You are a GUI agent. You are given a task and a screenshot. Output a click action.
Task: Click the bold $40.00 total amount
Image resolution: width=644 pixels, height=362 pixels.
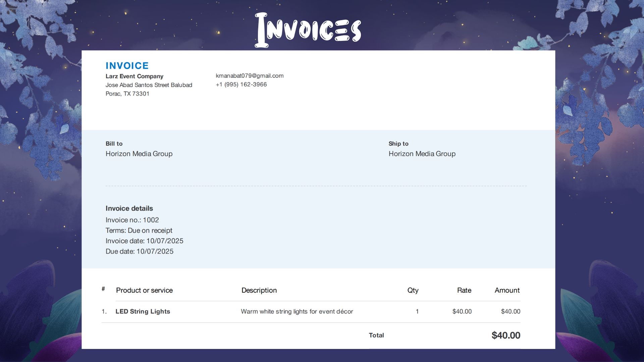click(505, 335)
